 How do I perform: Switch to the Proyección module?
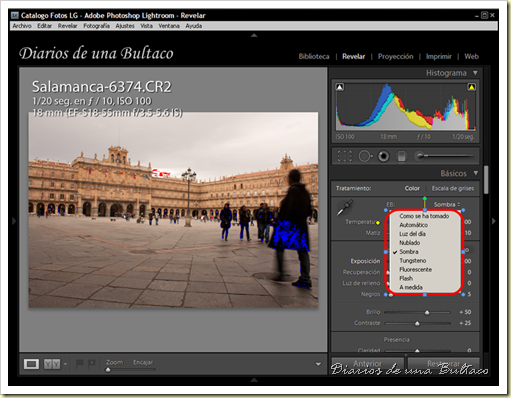(395, 56)
